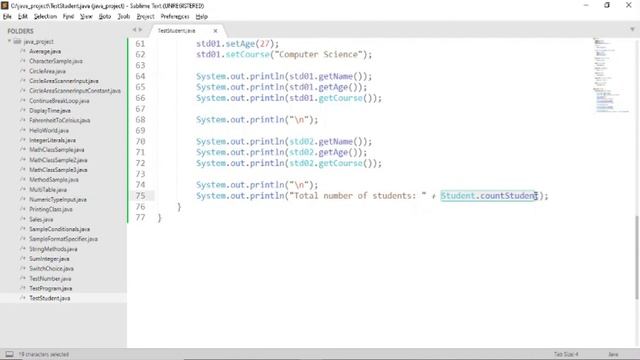Open the Goto menu

pos(105,16)
